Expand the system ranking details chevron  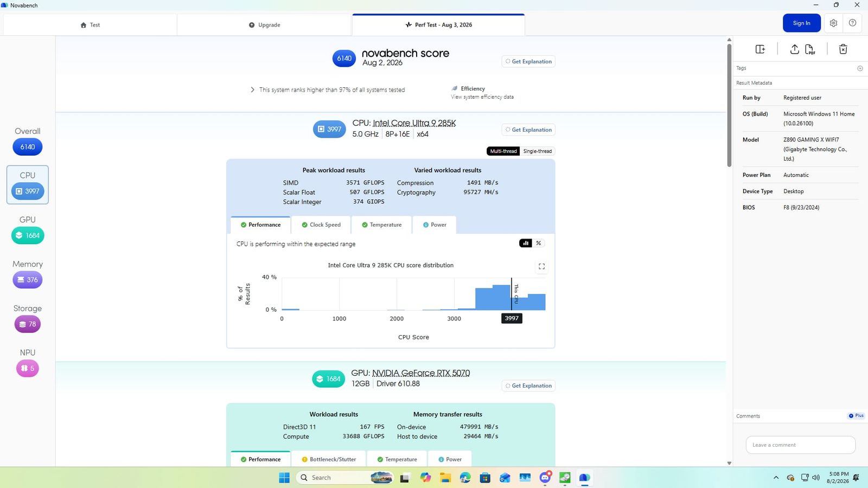(x=252, y=90)
